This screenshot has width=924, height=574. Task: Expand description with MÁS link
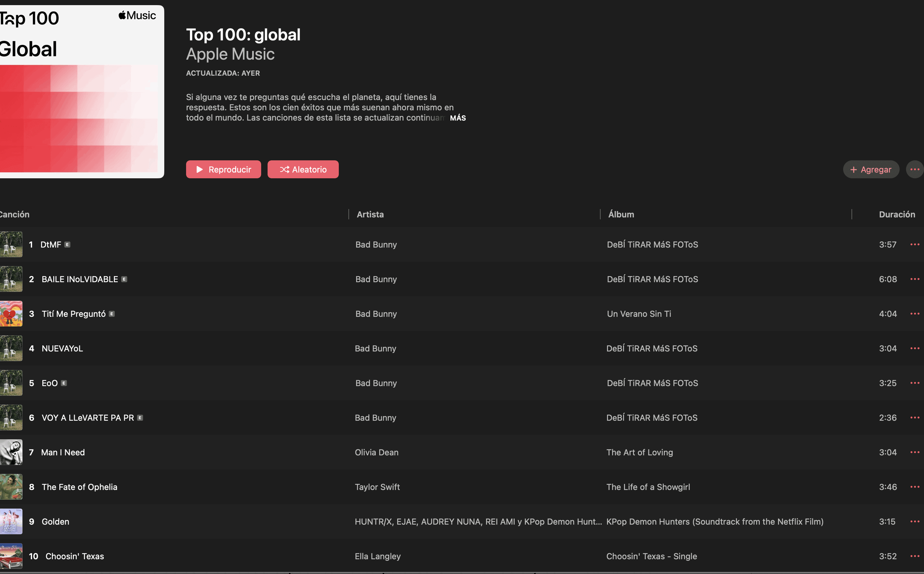(458, 118)
